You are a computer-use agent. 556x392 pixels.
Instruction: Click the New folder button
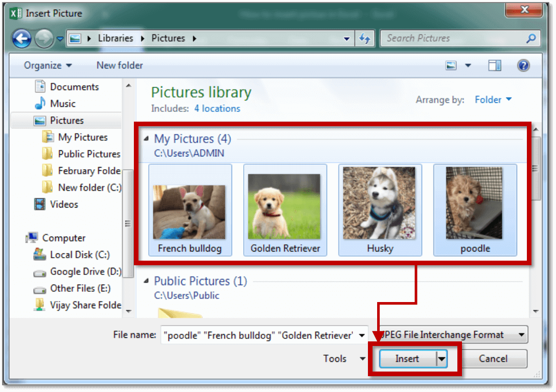pos(120,65)
